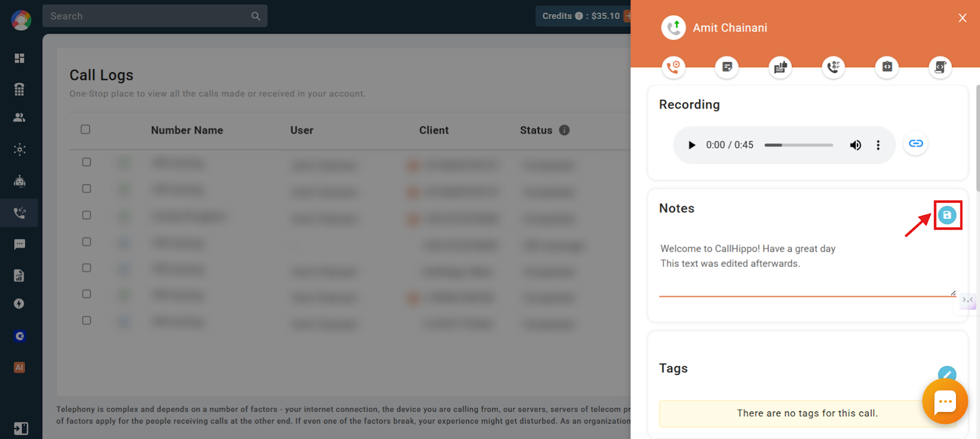
Task: Click the search magnifier icon
Action: [x=255, y=16]
